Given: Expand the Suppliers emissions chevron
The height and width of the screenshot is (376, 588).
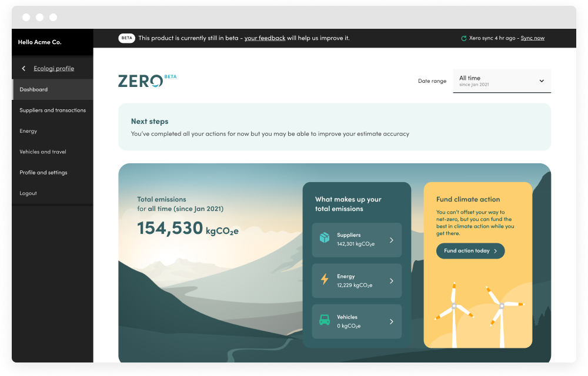Looking at the screenshot, I should point(392,240).
